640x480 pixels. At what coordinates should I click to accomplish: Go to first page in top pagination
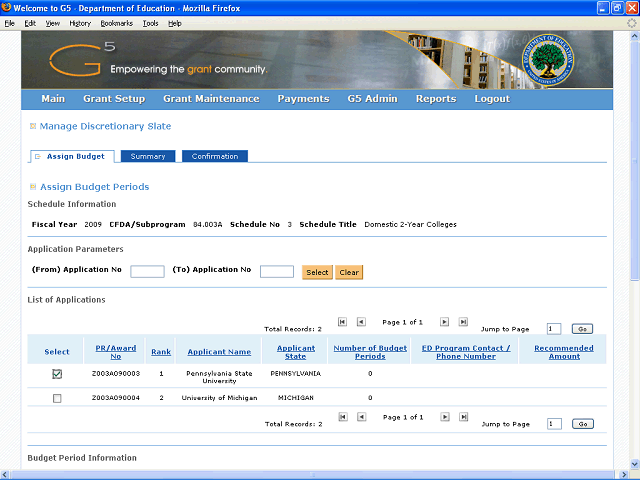(342, 322)
